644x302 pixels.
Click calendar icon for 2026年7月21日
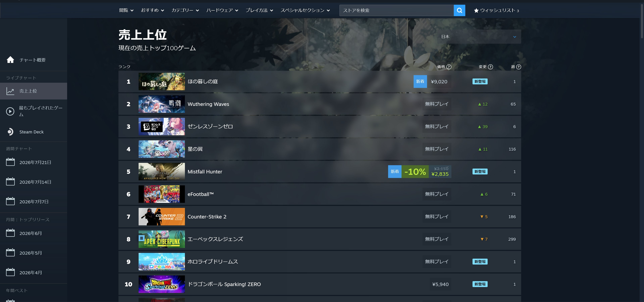pyautogui.click(x=10, y=162)
